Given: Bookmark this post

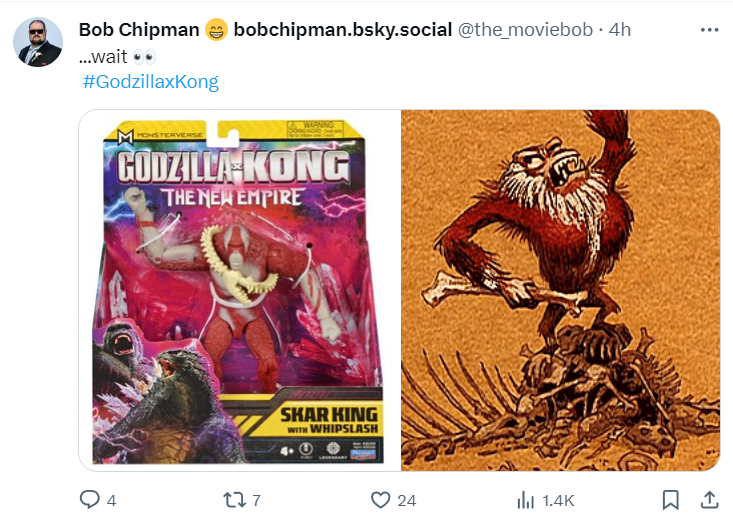Looking at the screenshot, I should click(x=671, y=500).
